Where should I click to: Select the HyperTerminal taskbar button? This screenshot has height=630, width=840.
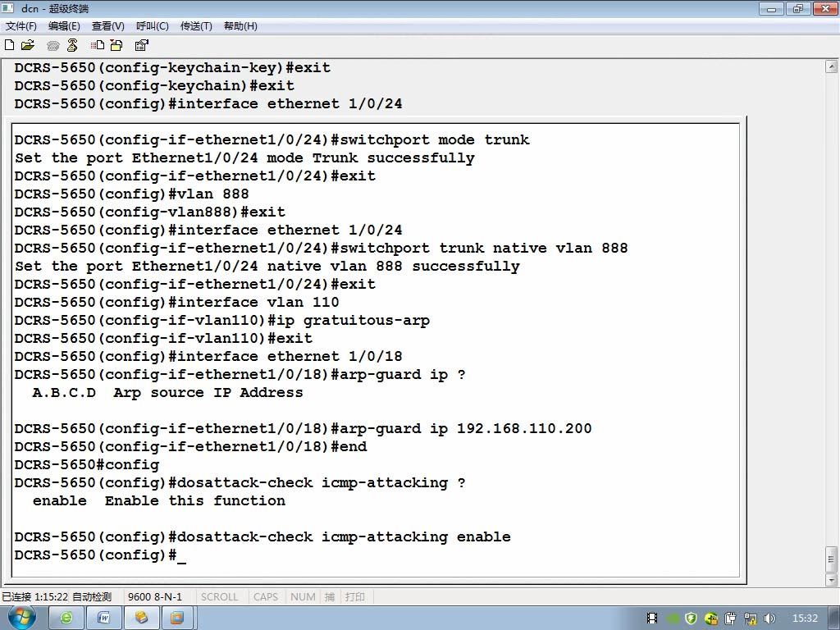(141, 618)
